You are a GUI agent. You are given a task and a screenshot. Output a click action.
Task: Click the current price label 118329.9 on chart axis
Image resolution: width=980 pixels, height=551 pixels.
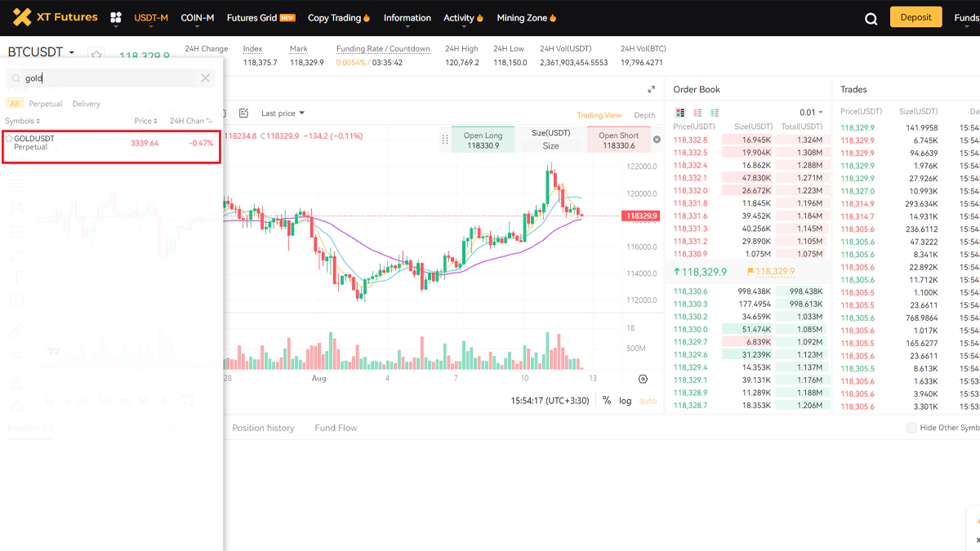coord(641,216)
